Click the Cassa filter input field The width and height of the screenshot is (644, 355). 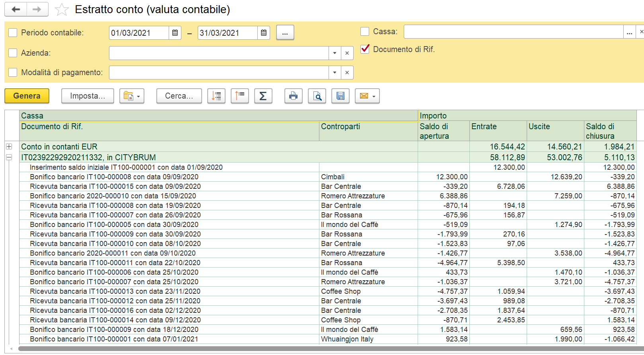pos(514,32)
